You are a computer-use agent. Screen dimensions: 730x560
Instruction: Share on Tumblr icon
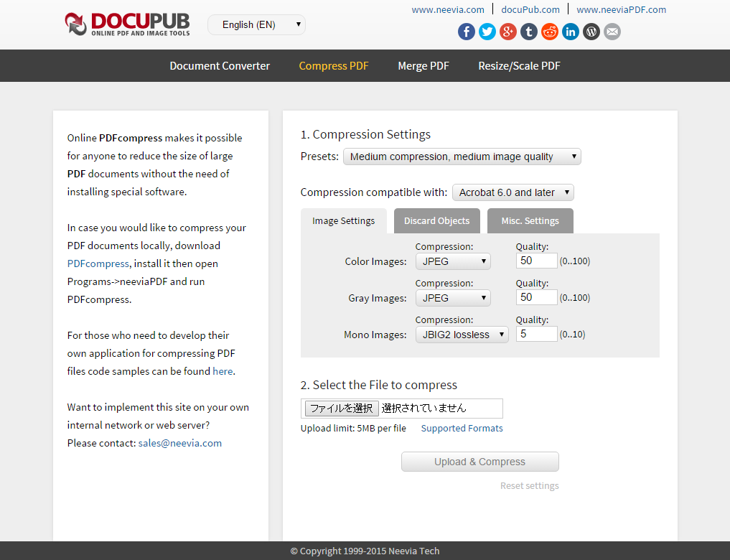click(x=529, y=32)
